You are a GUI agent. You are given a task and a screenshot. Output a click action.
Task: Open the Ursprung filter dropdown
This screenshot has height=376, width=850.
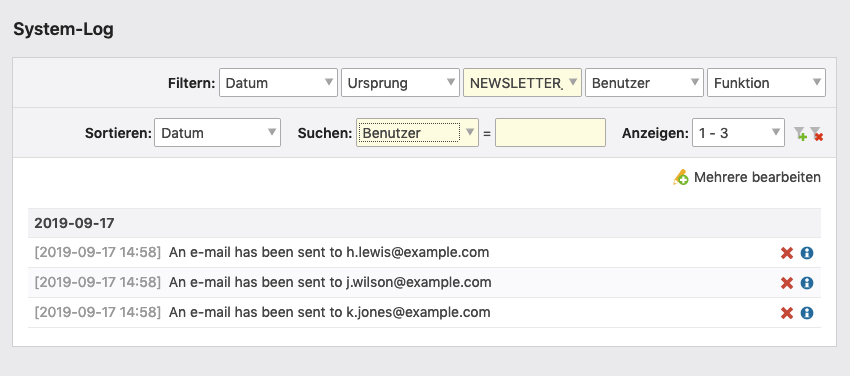400,83
